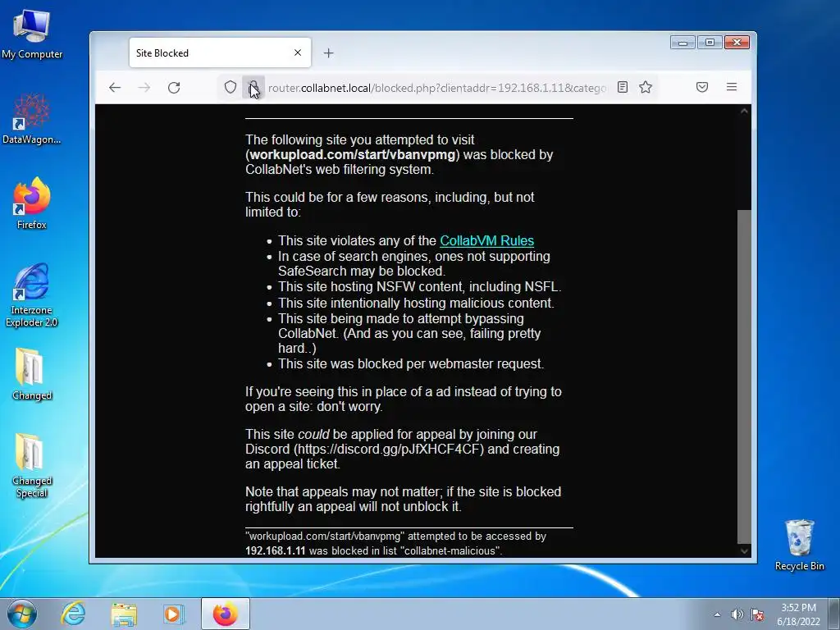Select the DataWagon desktop shortcut
The height and width of the screenshot is (630, 840).
coord(32,119)
